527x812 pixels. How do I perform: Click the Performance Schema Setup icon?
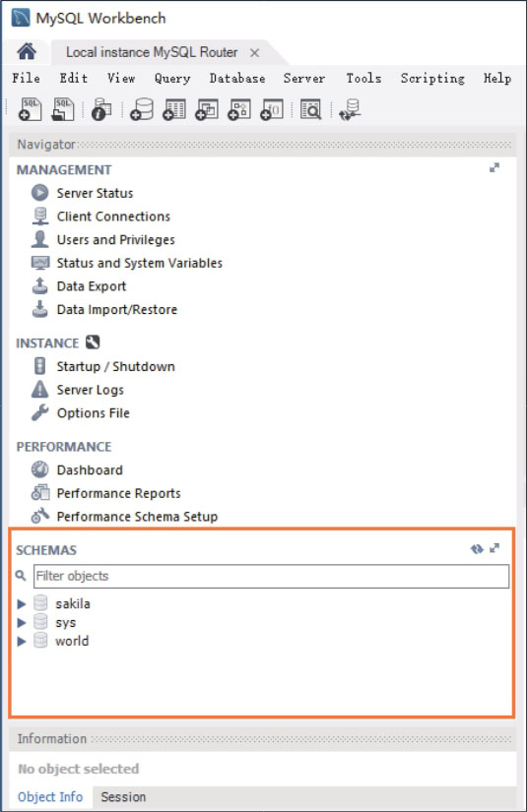[40, 516]
